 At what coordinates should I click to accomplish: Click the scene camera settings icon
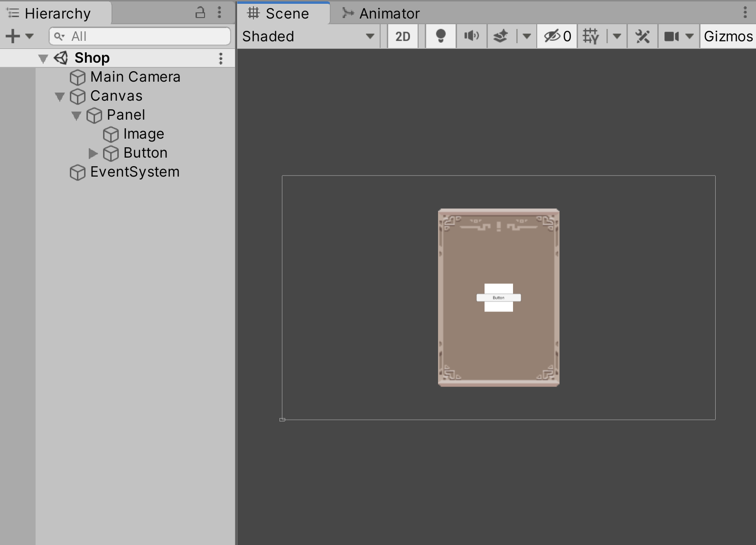click(672, 36)
